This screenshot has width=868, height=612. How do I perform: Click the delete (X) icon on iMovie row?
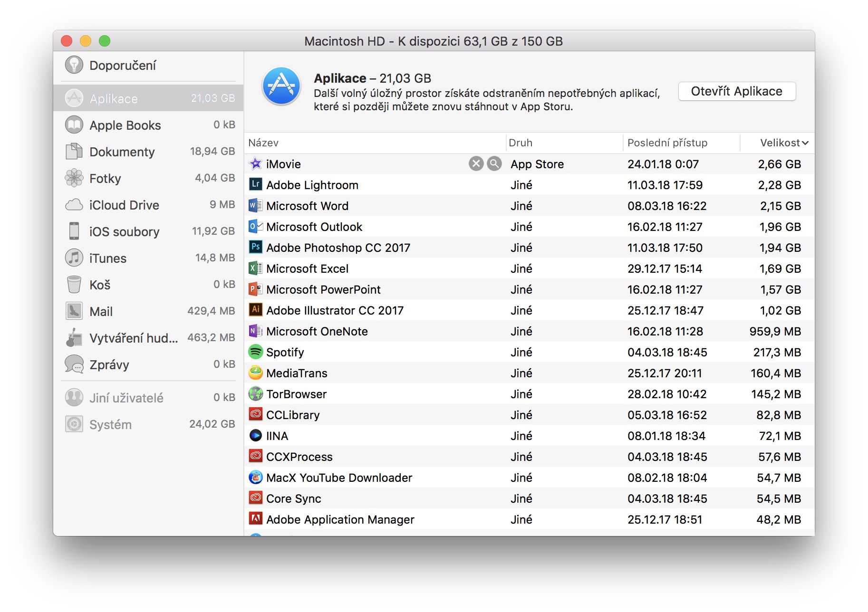pos(476,164)
